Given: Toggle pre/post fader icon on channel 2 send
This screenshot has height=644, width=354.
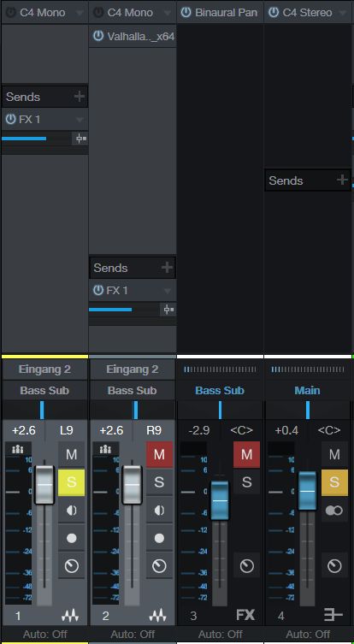Looking at the screenshot, I should click(168, 310).
